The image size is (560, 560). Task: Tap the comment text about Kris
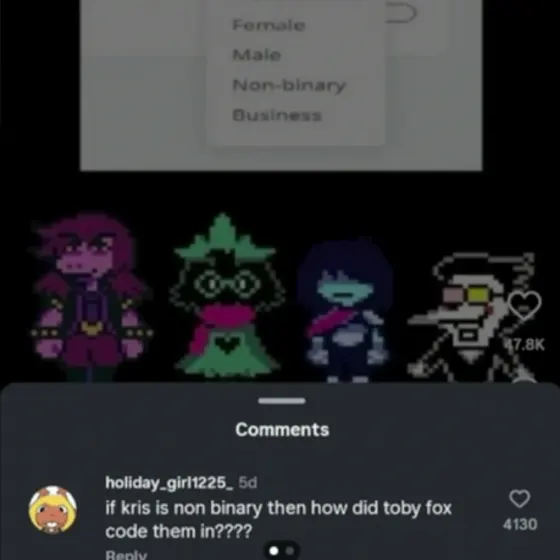279,520
